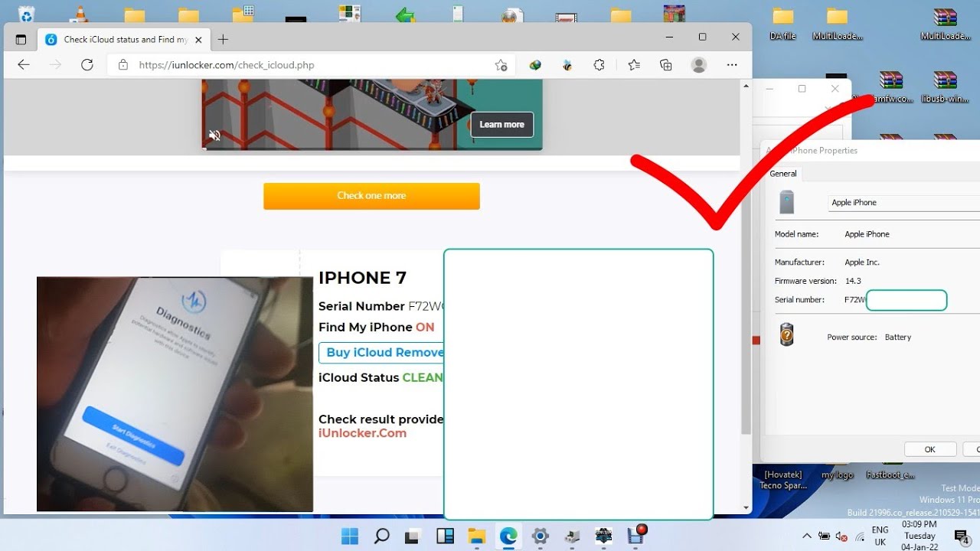Follow the iUnlocker.Com link
The width and height of the screenshot is (980, 551).
(362, 433)
